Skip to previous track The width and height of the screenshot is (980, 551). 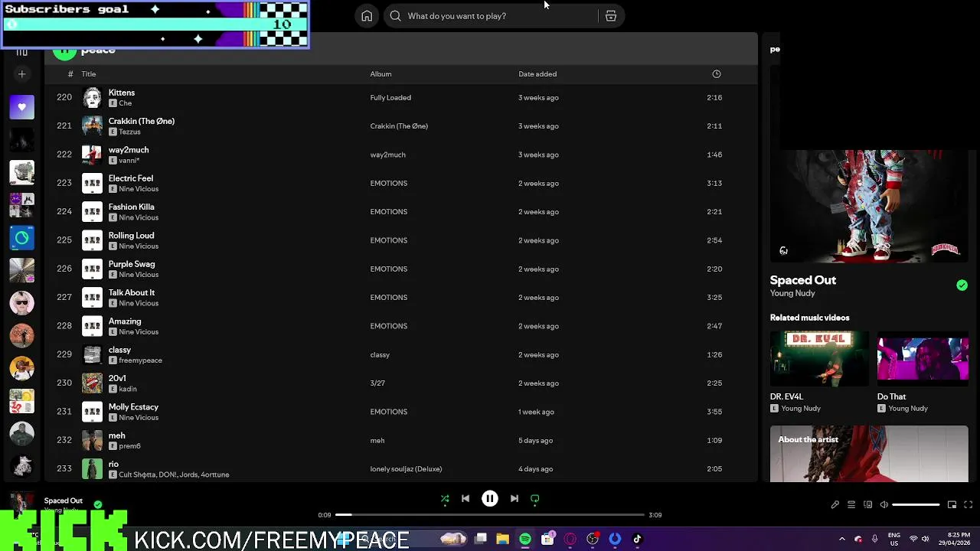point(465,499)
